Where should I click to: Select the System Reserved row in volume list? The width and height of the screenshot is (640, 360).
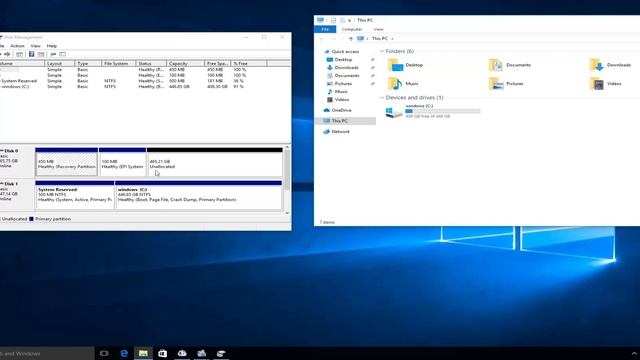click(x=122, y=81)
